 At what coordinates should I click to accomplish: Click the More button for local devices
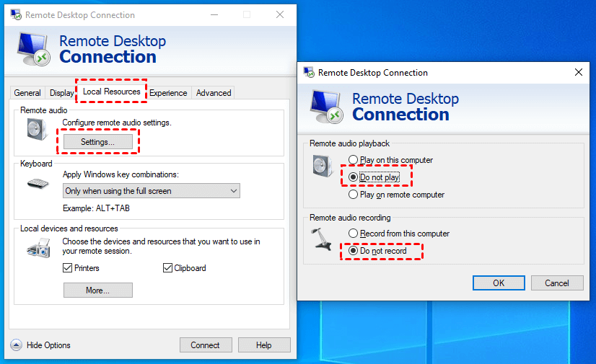tap(97, 290)
